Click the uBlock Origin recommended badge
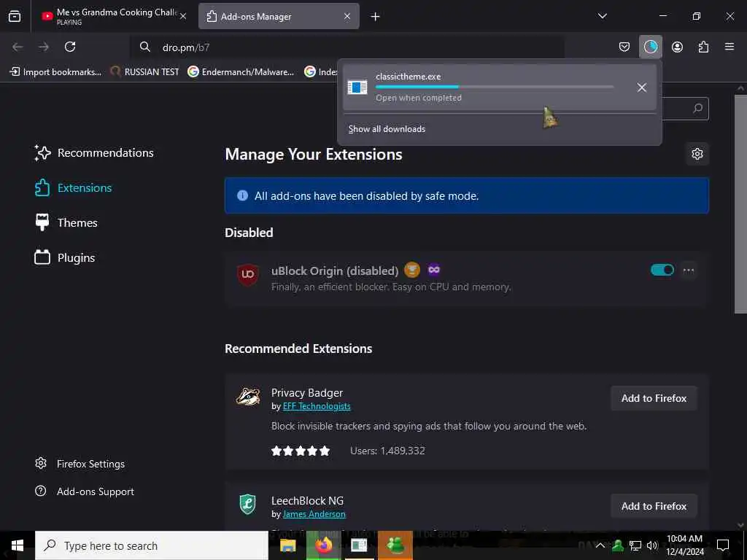Screen dimensions: 747x560 pyautogui.click(x=412, y=270)
